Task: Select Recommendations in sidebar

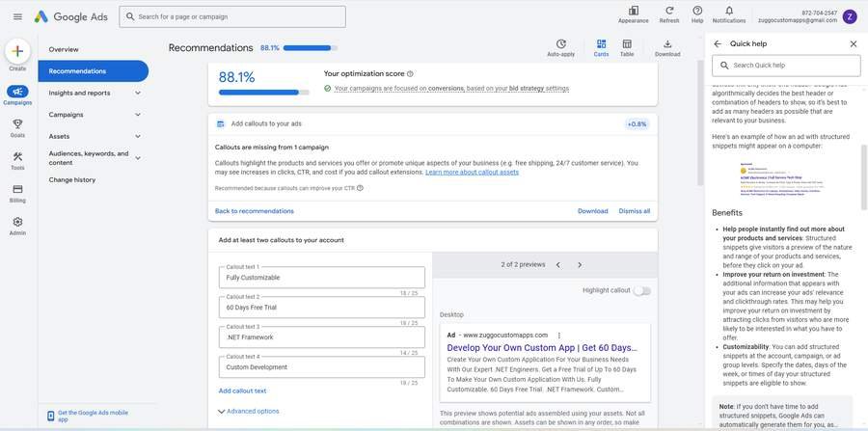Action: 93,71
